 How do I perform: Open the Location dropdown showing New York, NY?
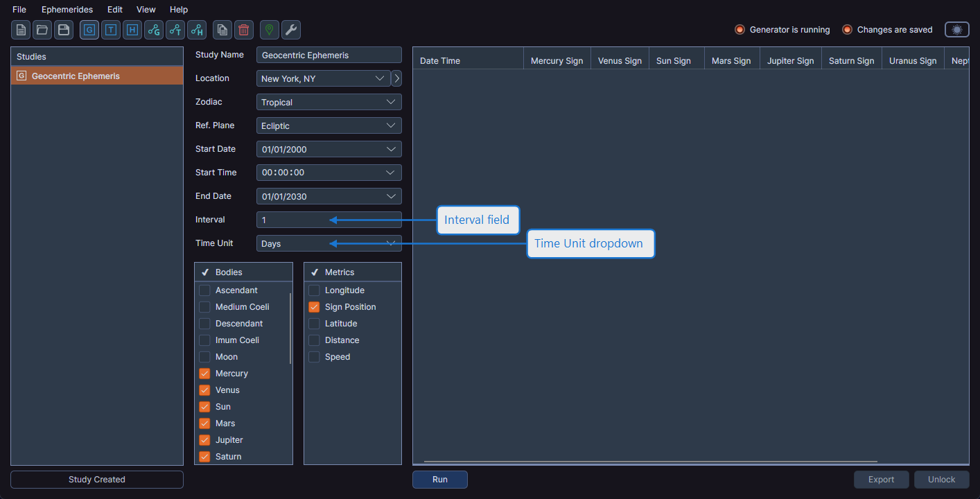coord(323,78)
